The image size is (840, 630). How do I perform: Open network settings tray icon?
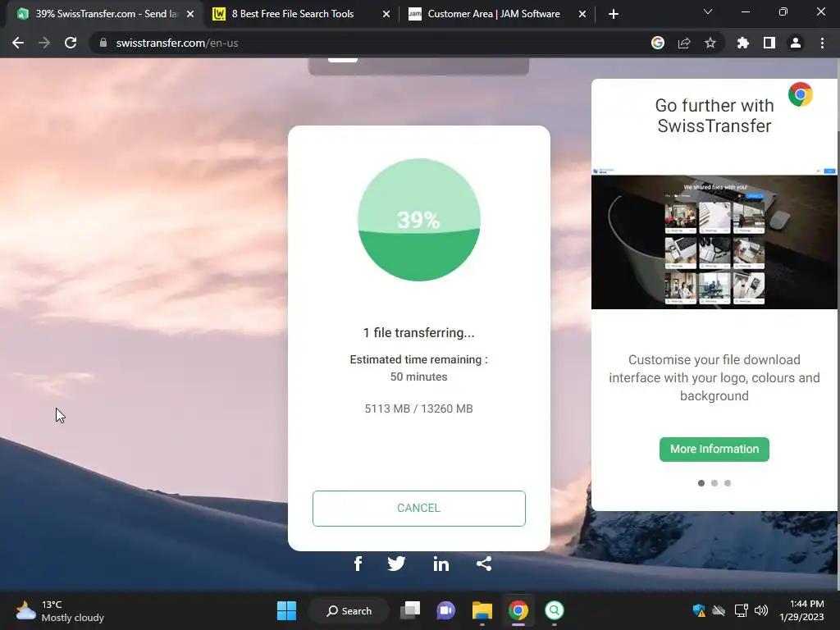coord(741,610)
